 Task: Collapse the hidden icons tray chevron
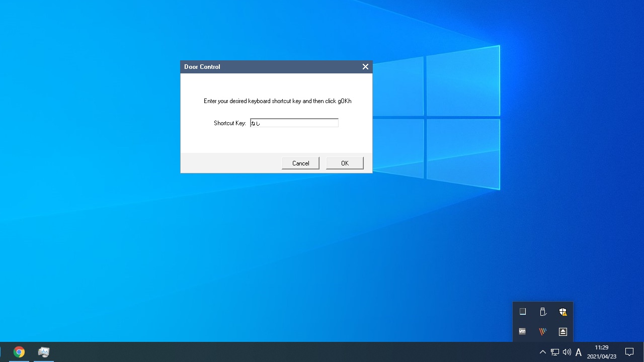pyautogui.click(x=542, y=352)
